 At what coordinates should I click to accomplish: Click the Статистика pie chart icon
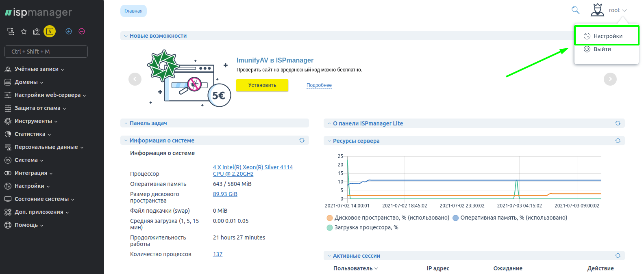pyautogui.click(x=8, y=134)
